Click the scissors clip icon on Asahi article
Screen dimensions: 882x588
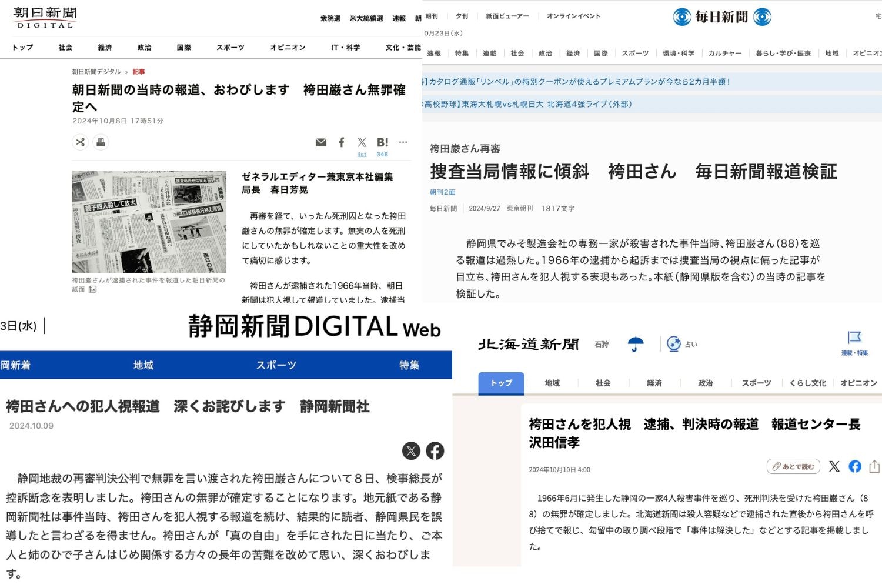(x=81, y=142)
